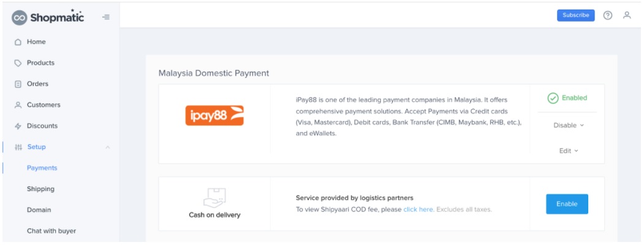644x245 pixels.
Task: Click the blue Subscribe button
Action: click(x=575, y=15)
